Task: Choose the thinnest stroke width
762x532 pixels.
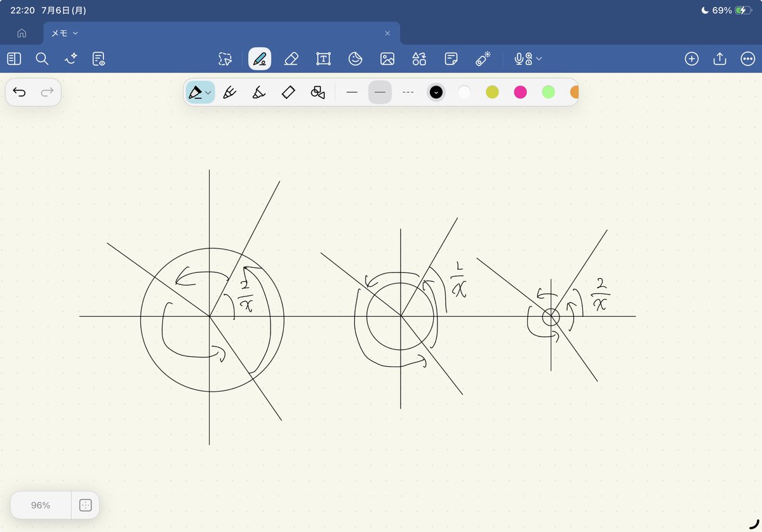Action: (x=352, y=92)
